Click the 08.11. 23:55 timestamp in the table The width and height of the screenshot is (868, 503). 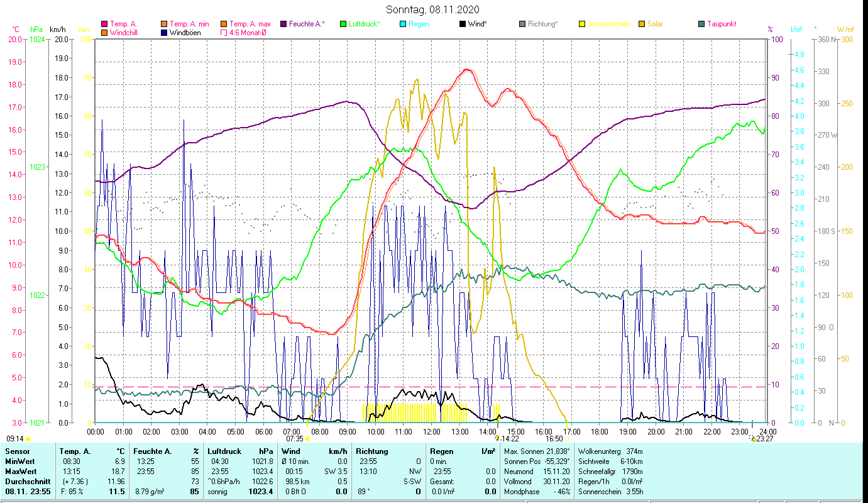pyautogui.click(x=28, y=492)
